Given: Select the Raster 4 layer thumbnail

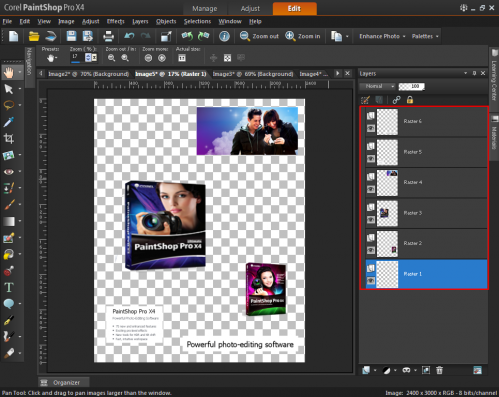Looking at the screenshot, I should click(387, 183).
